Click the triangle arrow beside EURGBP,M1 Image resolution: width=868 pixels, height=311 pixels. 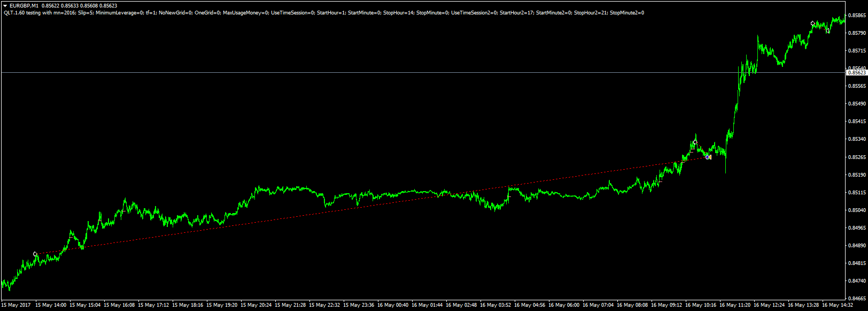click(x=5, y=5)
